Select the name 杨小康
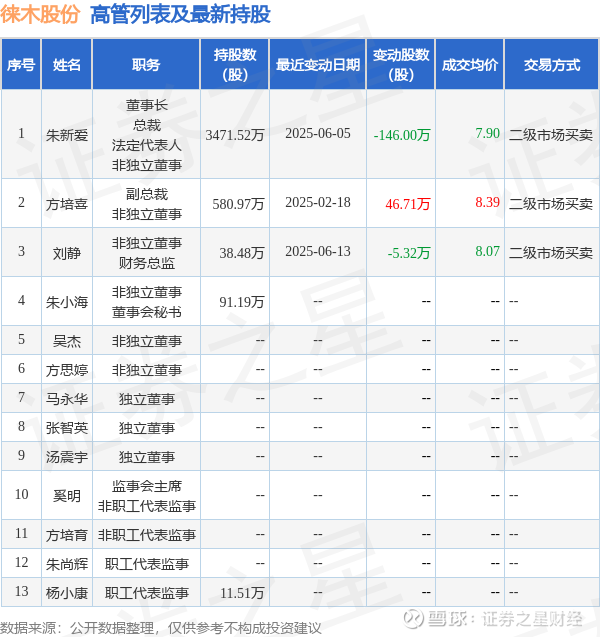 pos(67,593)
